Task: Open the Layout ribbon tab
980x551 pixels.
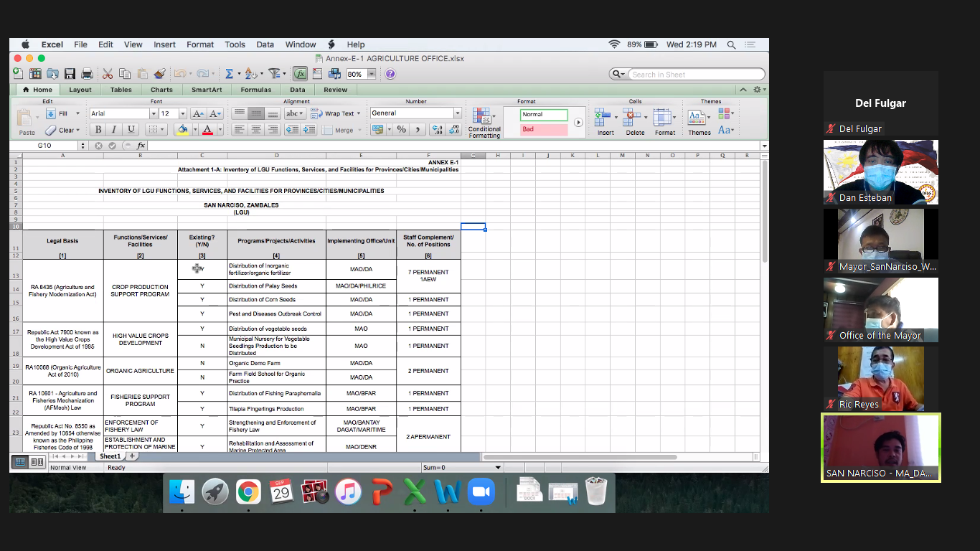Action: (x=80, y=90)
